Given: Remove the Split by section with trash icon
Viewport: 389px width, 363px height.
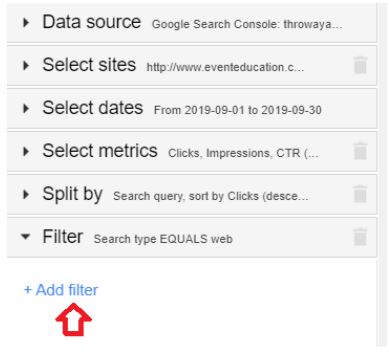Looking at the screenshot, I should point(360,194).
